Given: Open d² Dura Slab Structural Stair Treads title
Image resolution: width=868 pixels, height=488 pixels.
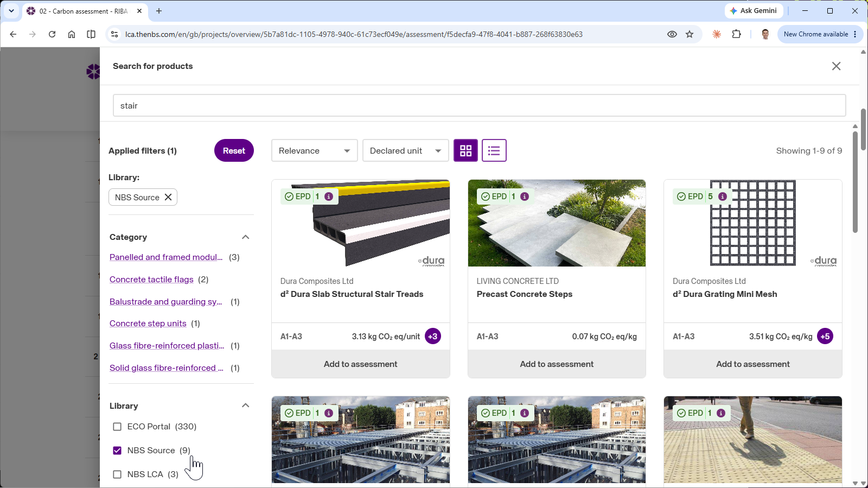Looking at the screenshot, I should 352,294.
